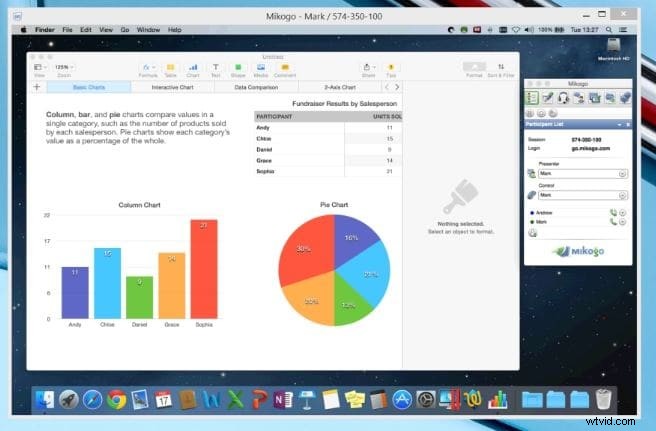Click the go.mikogo.com login address

[590, 149]
